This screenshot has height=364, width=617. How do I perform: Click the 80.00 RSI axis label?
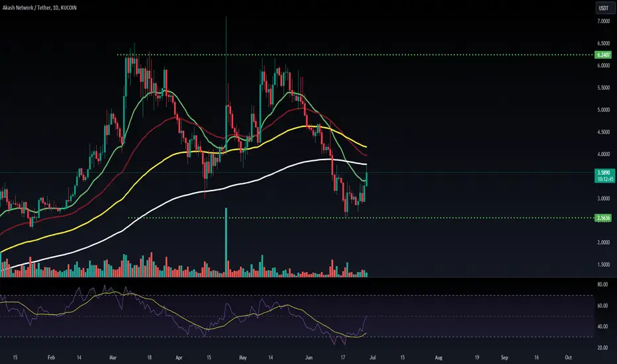point(602,284)
